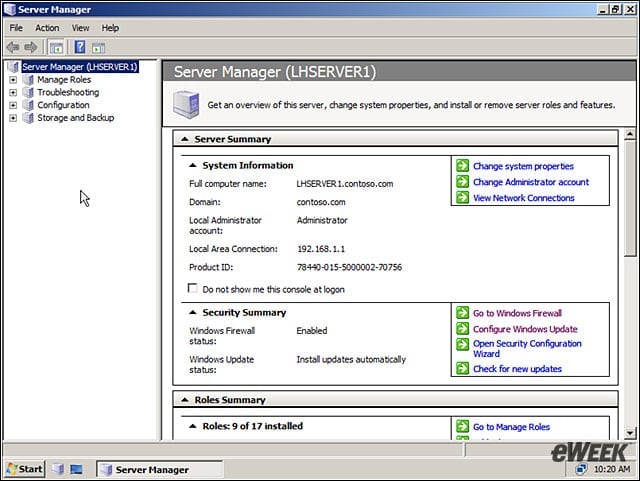Click the Check for new updates link
Image resolution: width=640 pixels, height=481 pixels.
tap(517, 369)
